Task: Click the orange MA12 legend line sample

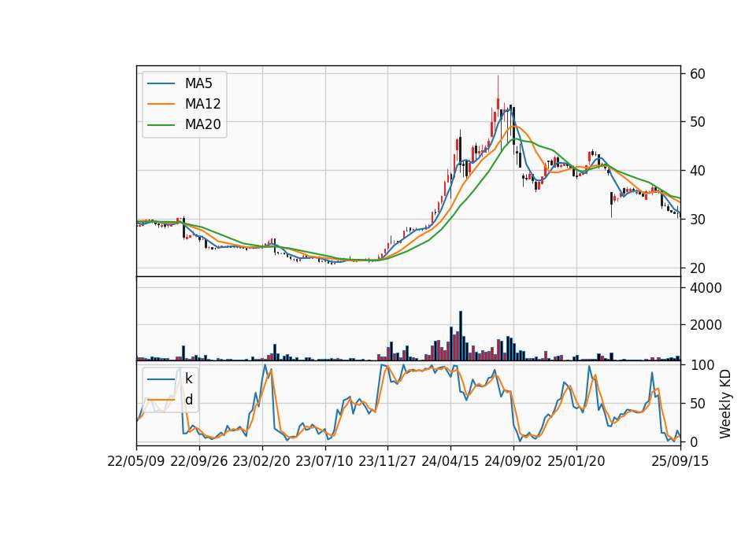Action: 161,104
